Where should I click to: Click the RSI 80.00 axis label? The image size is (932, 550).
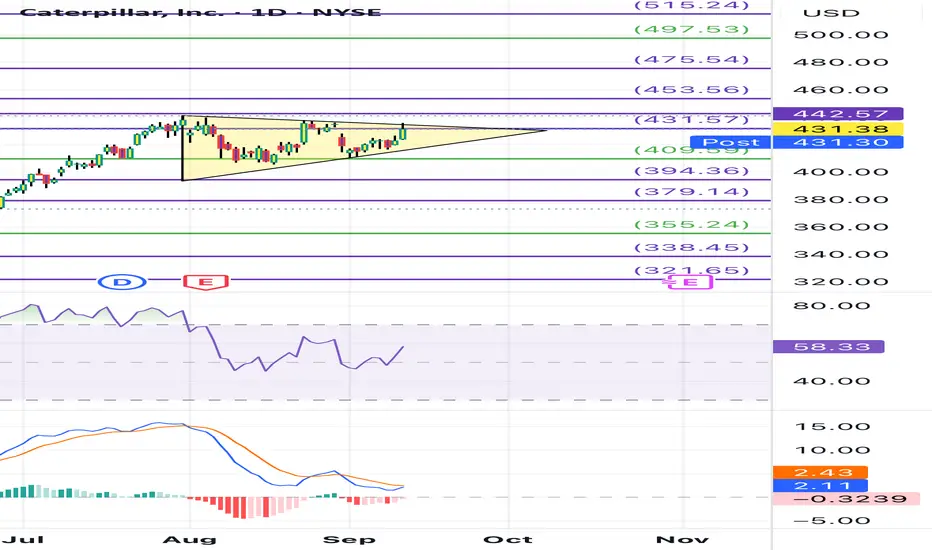tap(832, 306)
